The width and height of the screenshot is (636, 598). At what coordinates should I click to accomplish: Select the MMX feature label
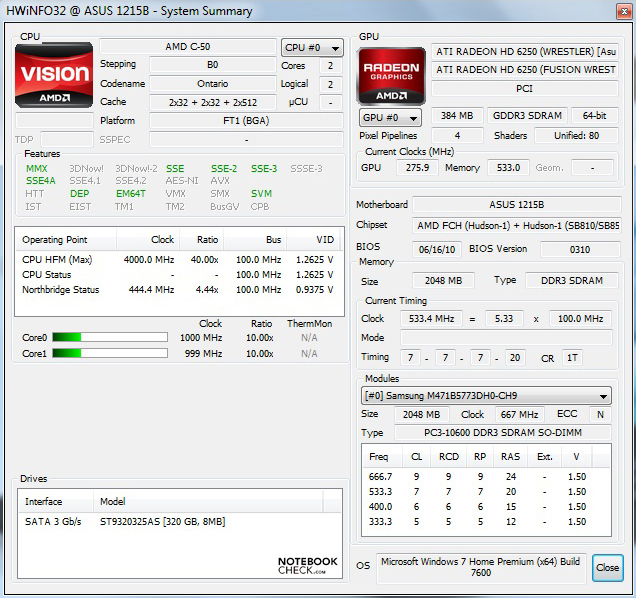coord(37,168)
